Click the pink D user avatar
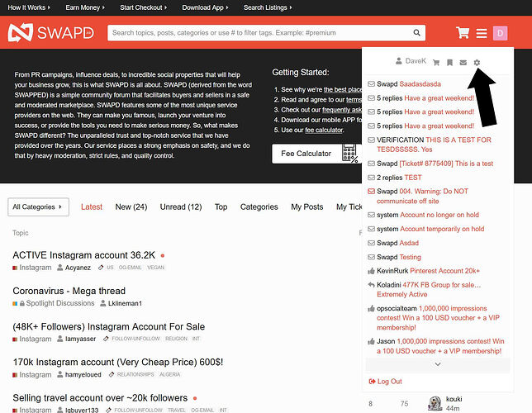Viewport: 532px width, 413px height. pyautogui.click(x=500, y=33)
